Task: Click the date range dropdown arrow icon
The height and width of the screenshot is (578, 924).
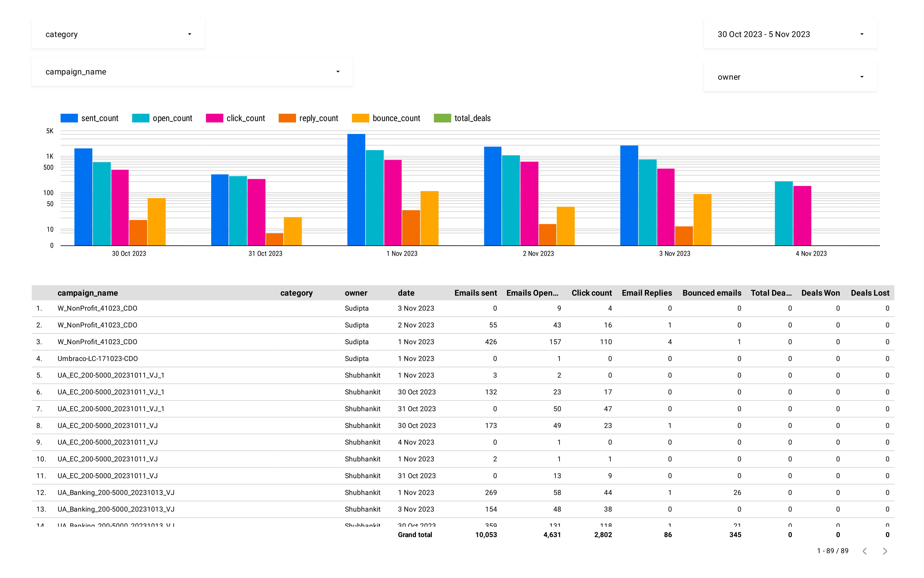Action: (x=862, y=34)
